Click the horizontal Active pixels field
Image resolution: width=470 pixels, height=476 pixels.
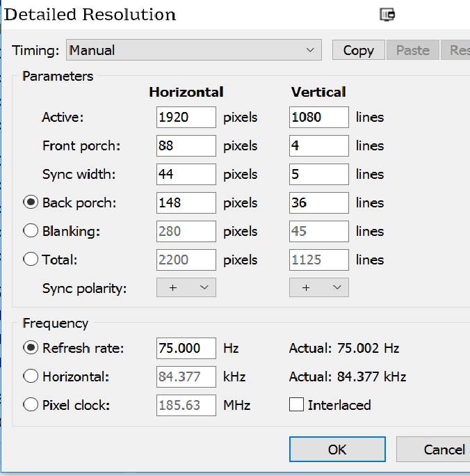pos(186,117)
